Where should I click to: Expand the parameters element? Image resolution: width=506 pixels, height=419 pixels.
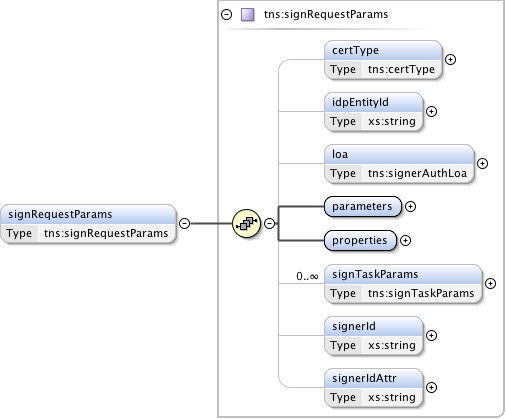(x=410, y=207)
